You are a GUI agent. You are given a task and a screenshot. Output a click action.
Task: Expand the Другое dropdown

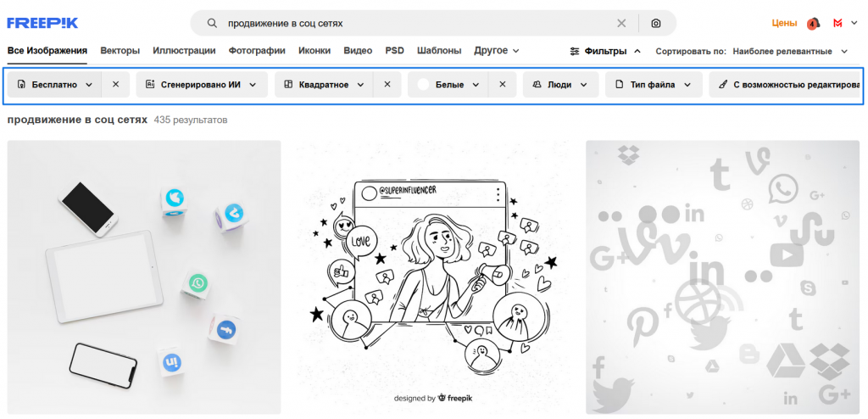[497, 51]
